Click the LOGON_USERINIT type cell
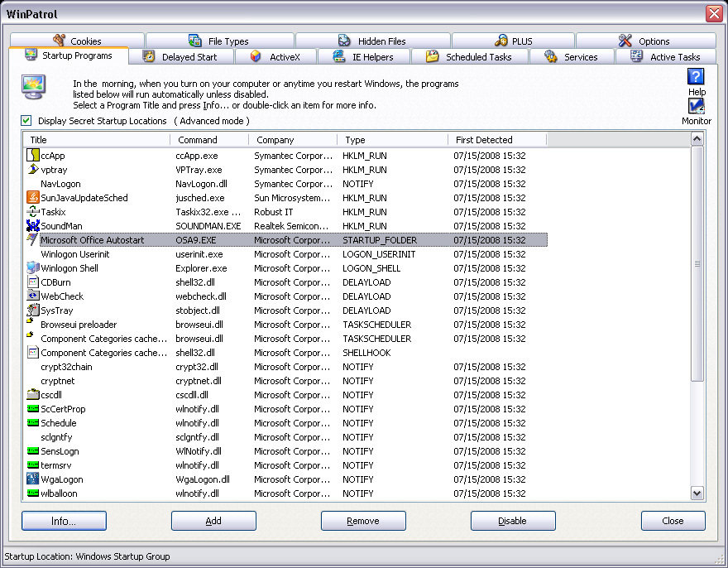This screenshot has height=568, width=728. click(x=379, y=254)
